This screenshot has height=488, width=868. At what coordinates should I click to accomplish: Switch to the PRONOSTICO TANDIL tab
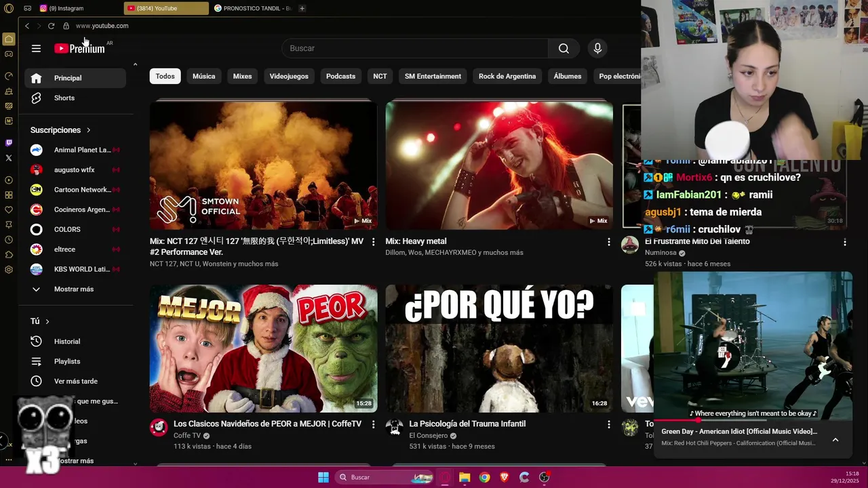click(254, 8)
